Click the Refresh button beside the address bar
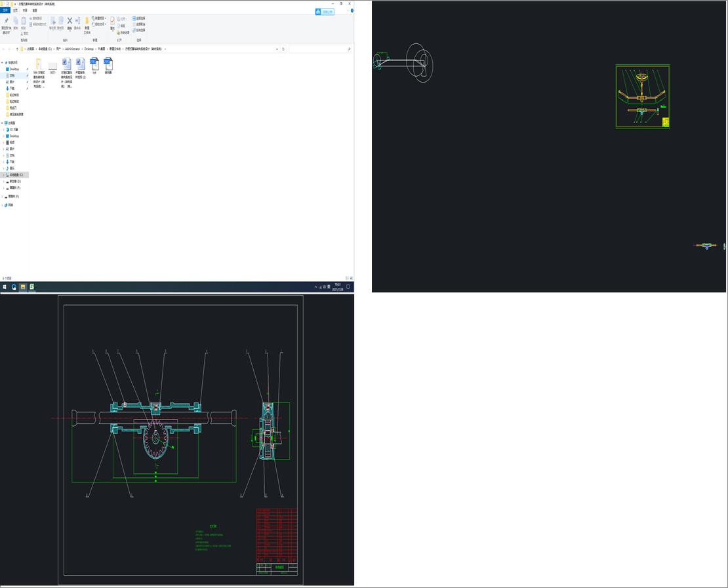 tap(283, 49)
